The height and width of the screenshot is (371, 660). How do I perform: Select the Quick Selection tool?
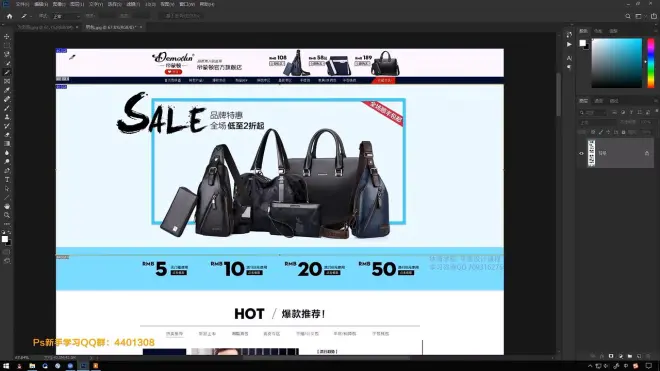click(x=7, y=63)
